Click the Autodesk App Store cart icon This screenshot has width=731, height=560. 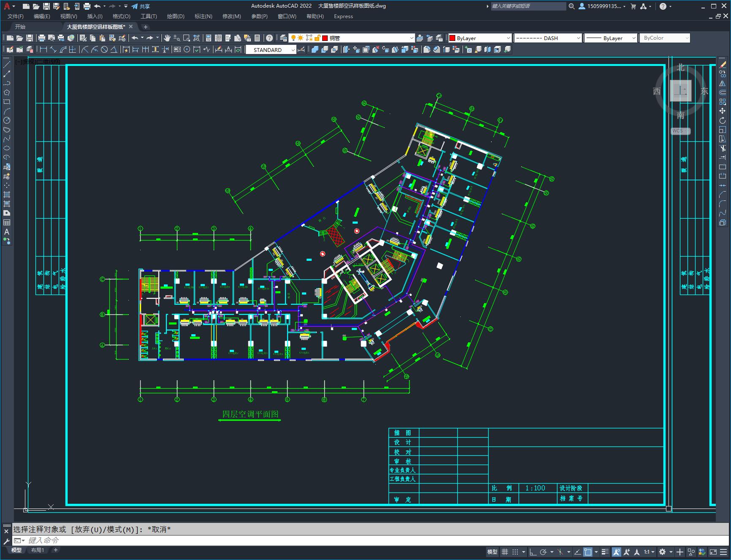633,6
